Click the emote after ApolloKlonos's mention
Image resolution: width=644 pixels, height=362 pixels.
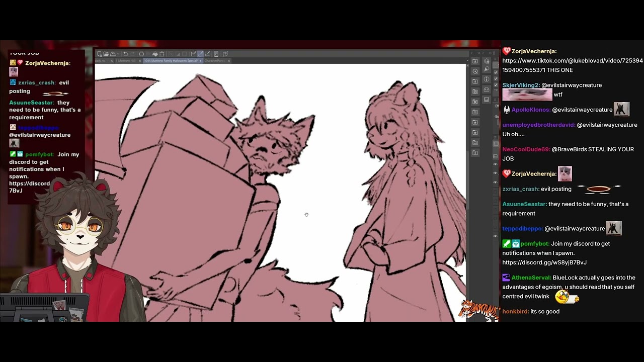[x=622, y=109]
